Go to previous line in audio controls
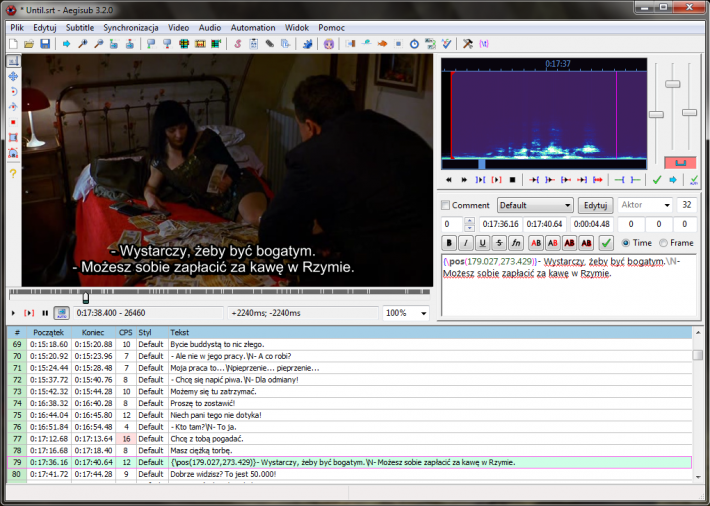The width and height of the screenshot is (710, 506). point(449,180)
